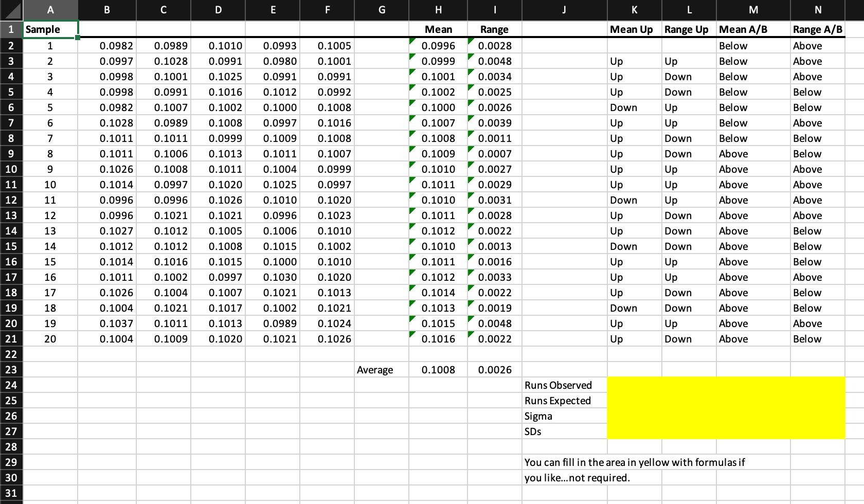Click Range A/B value Above for sample 1
Image resolution: width=864 pixels, height=504 pixels.
(818, 46)
